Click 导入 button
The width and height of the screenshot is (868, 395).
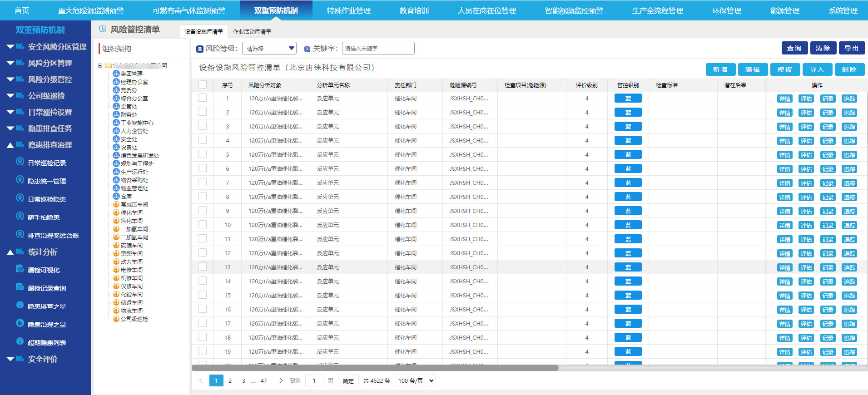[817, 69]
